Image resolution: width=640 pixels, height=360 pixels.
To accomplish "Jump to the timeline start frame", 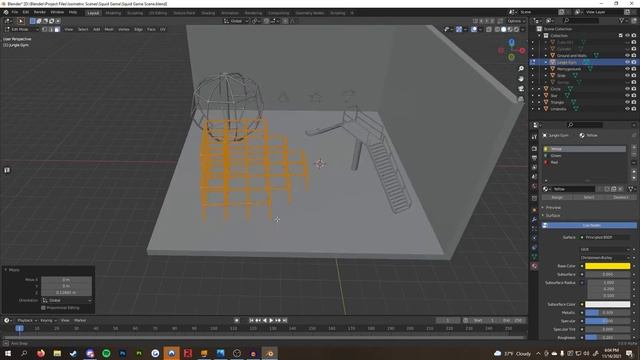I will pos(251,320).
